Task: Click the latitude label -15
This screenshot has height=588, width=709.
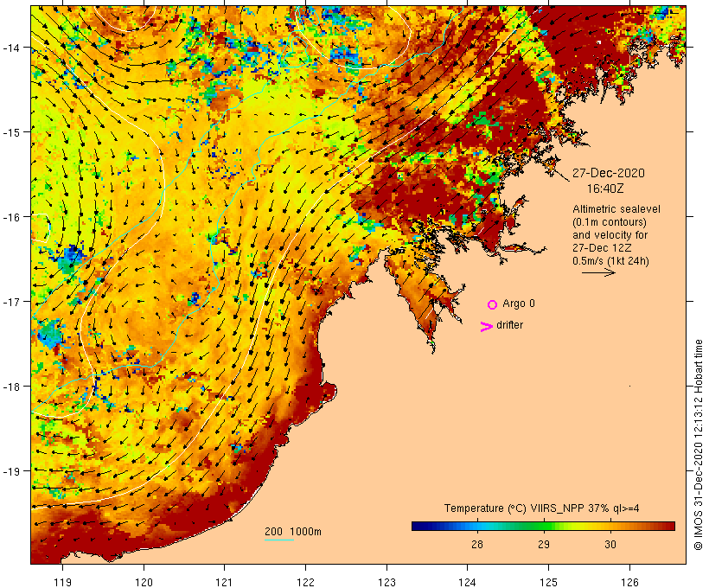Action: pyautogui.click(x=10, y=132)
